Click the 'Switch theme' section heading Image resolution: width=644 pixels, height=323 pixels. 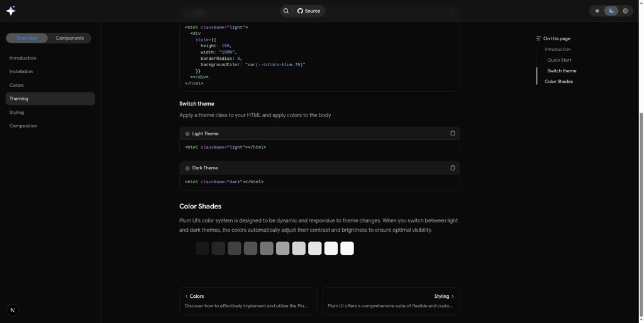(197, 103)
